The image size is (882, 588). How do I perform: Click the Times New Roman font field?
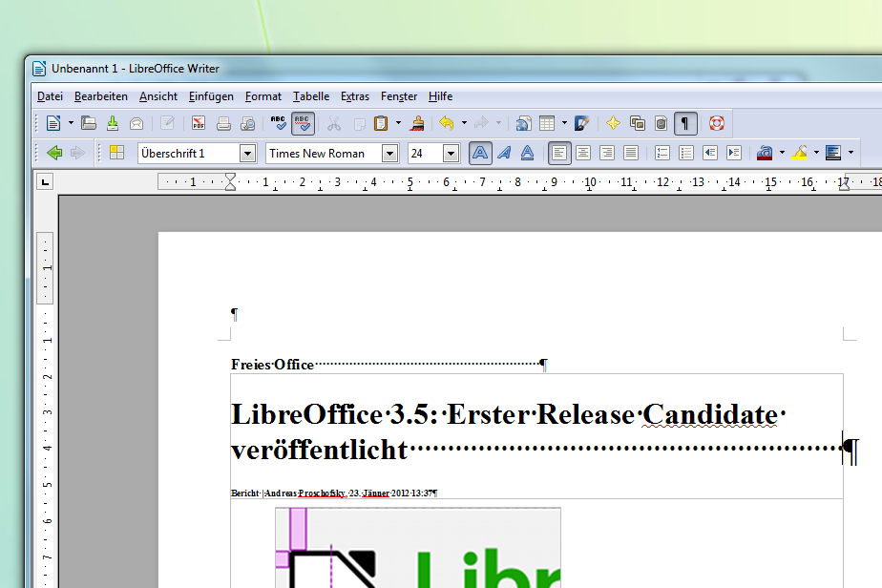point(324,153)
